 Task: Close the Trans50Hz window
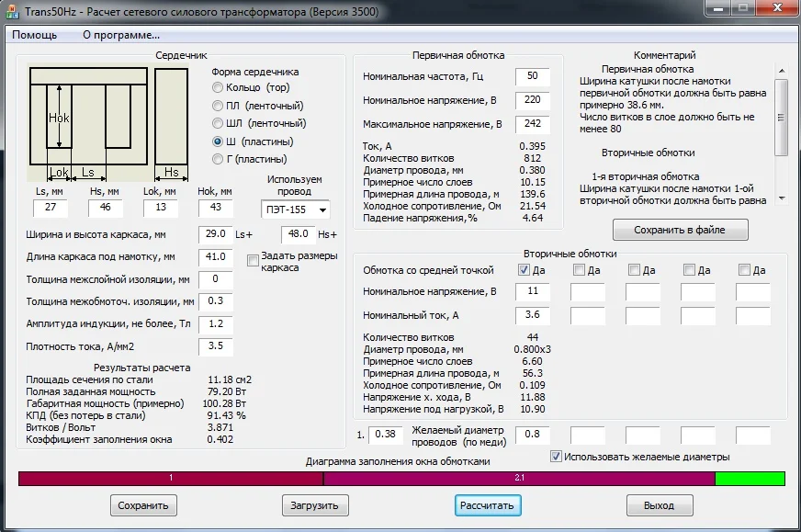(x=777, y=8)
